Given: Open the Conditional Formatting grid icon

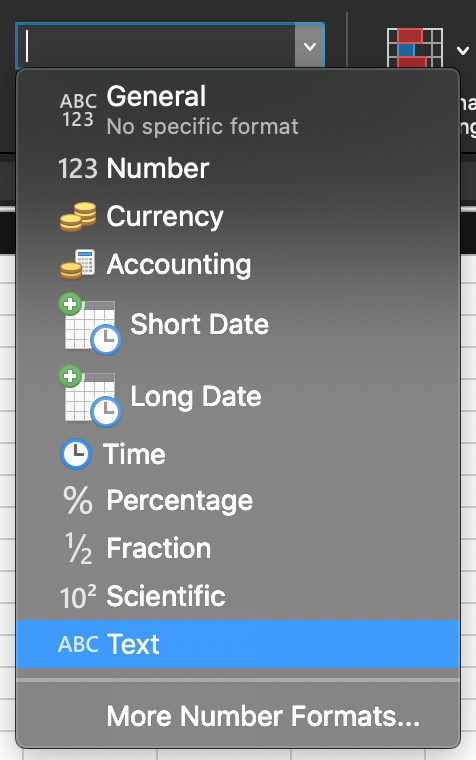Looking at the screenshot, I should pos(415,48).
